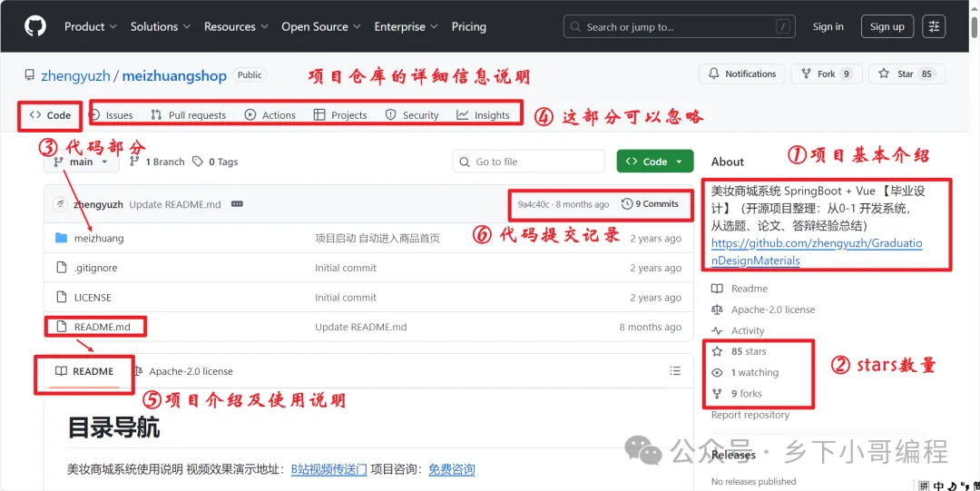980x491 pixels.
Task: Open the Actions tab
Action: [x=270, y=115]
